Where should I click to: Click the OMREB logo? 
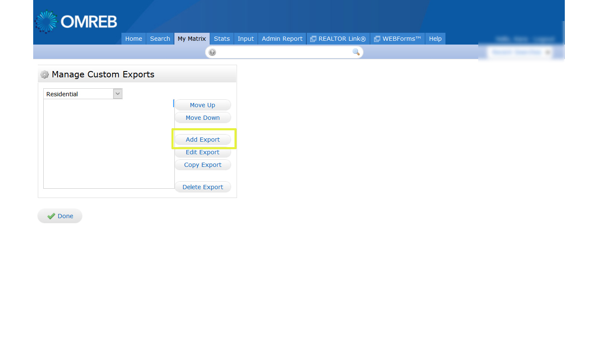pyautogui.click(x=76, y=21)
